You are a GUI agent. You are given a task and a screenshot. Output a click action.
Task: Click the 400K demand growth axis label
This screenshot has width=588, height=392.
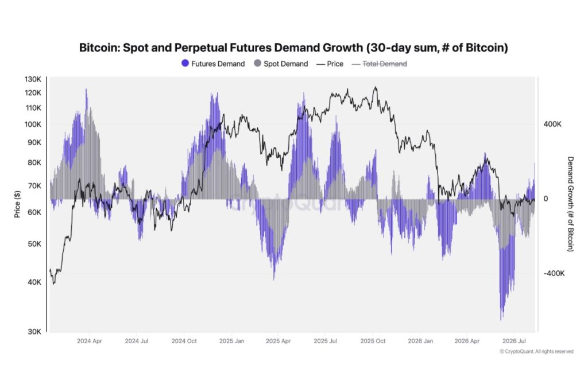(x=552, y=124)
